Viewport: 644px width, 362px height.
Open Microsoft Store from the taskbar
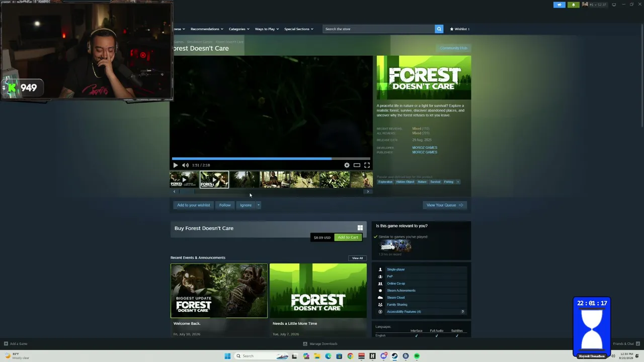point(339,356)
